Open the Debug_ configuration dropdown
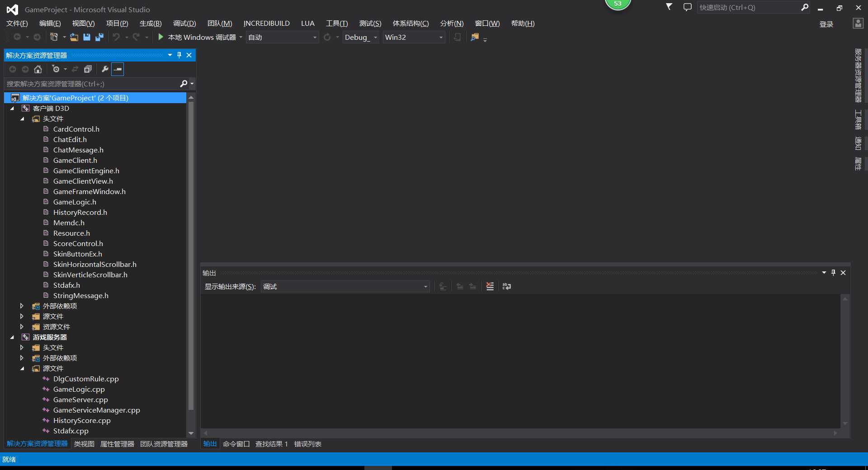This screenshot has width=868, height=470. click(x=361, y=37)
